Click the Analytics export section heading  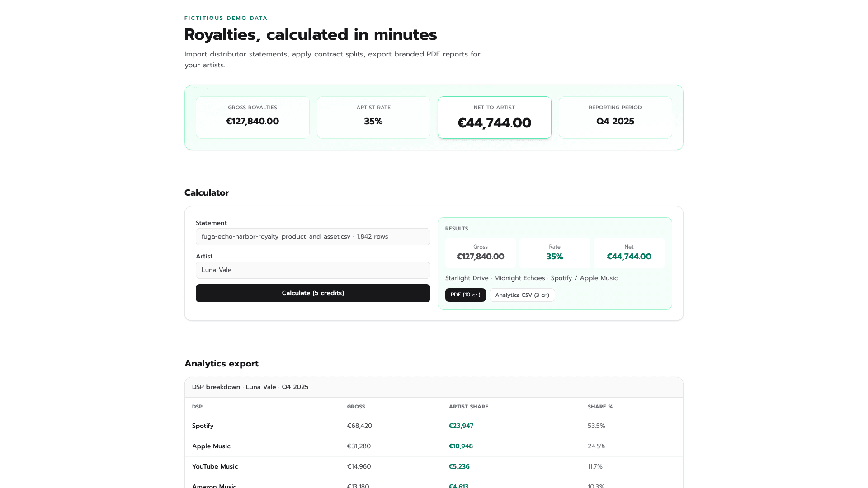point(222,364)
